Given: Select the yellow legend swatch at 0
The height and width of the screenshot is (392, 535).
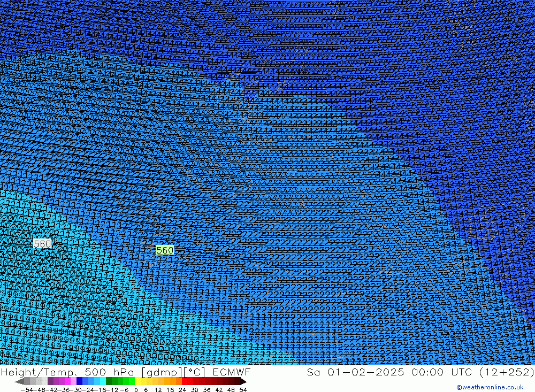Looking at the screenshot, I should (137, 381).
